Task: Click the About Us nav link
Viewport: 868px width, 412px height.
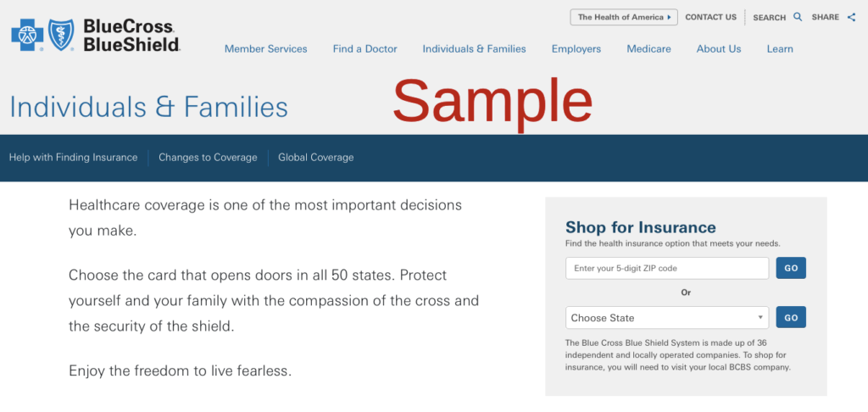Action: click(719, 48)
